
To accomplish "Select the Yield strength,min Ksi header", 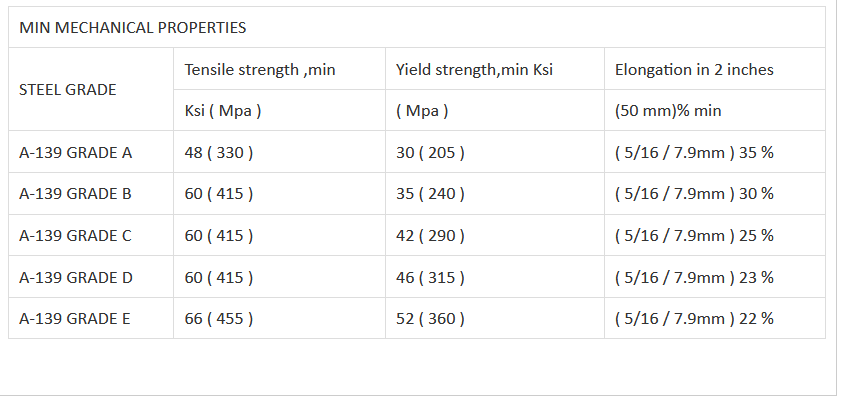I will (x=474, y=70).
